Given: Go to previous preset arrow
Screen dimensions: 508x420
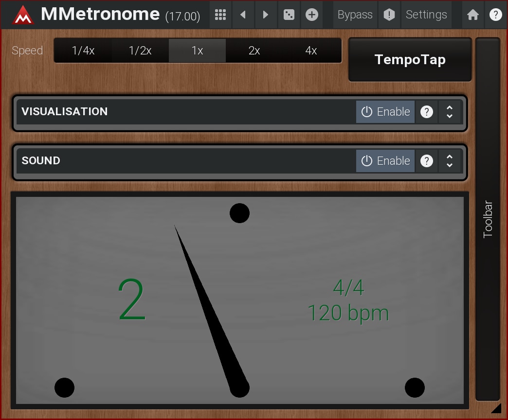Looking at the screenshot, I should pos(243,15).
